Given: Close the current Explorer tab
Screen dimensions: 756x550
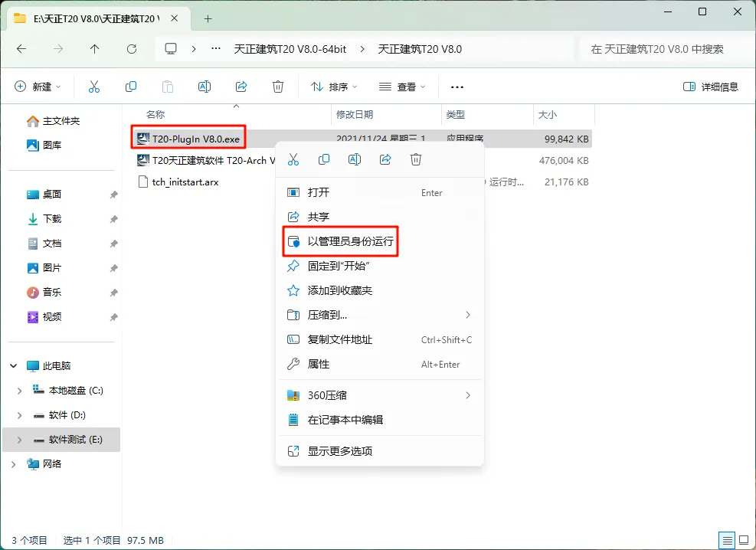Looking at the screenshot, I should (175, 18).
